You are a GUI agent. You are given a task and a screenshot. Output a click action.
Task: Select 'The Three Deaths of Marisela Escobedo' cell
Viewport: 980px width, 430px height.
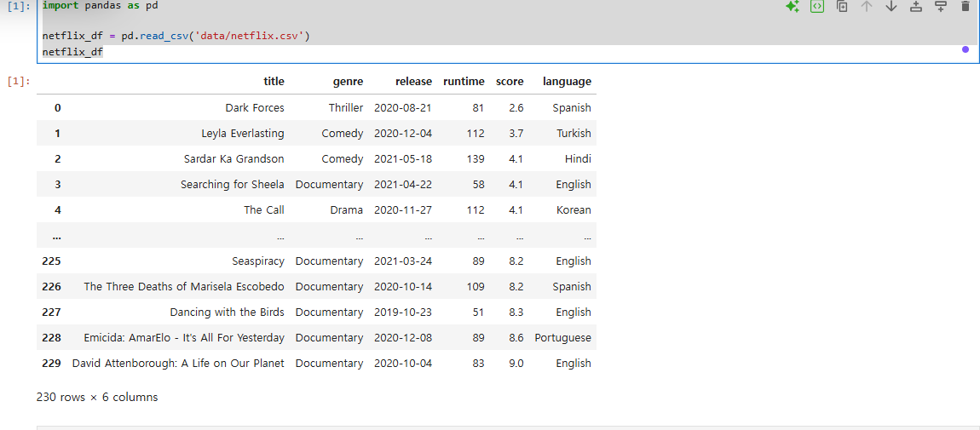click(184, 287)
